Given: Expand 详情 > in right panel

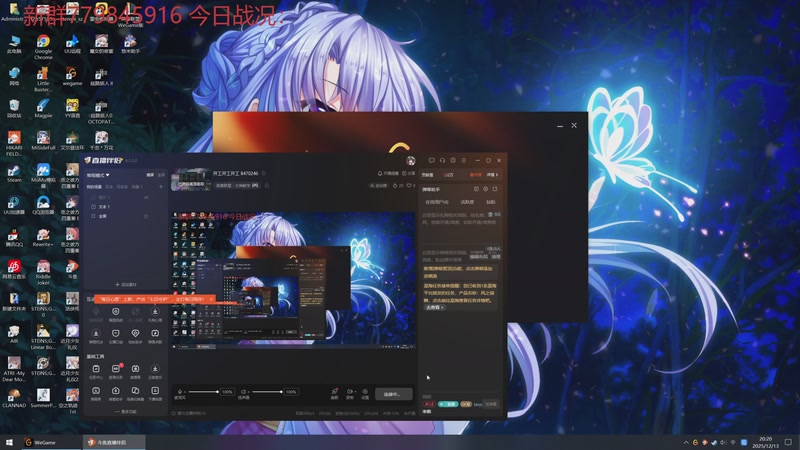Looking at the screenshot, I should point(492,174).
